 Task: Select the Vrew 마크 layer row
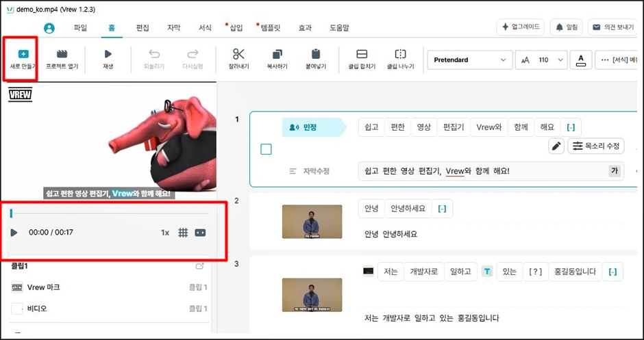tap(109, 287)
